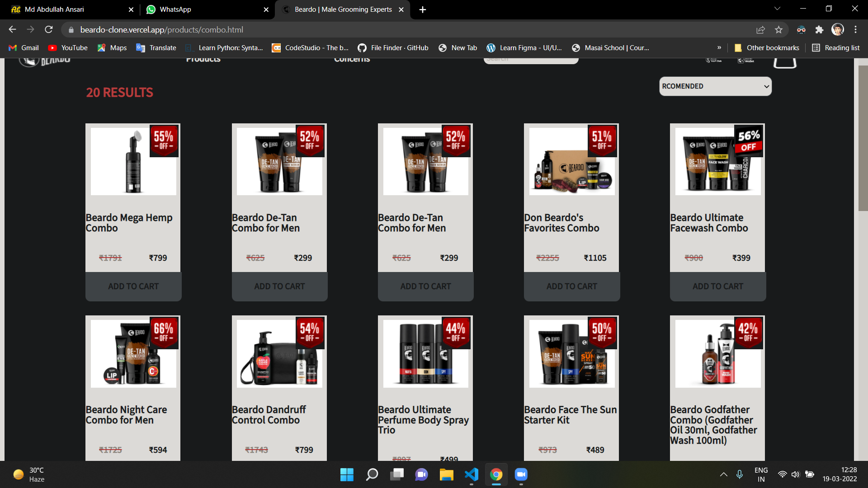
Task: Switch the ENG IN input language
Action: (761, 474)
